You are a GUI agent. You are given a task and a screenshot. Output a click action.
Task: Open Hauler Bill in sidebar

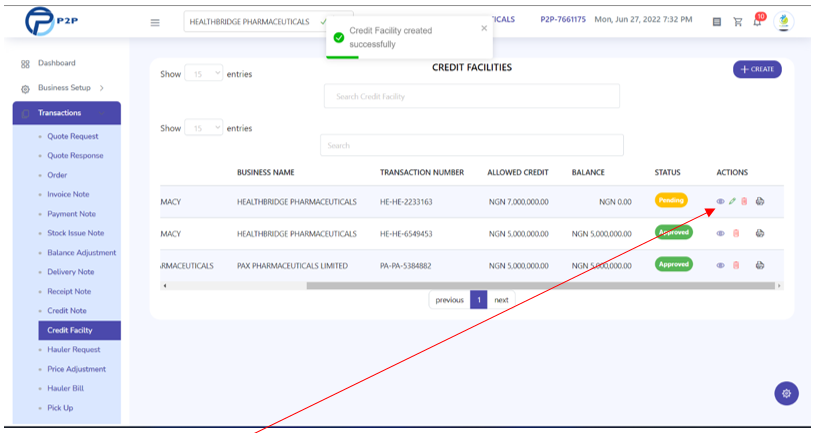tap(65, 389)
